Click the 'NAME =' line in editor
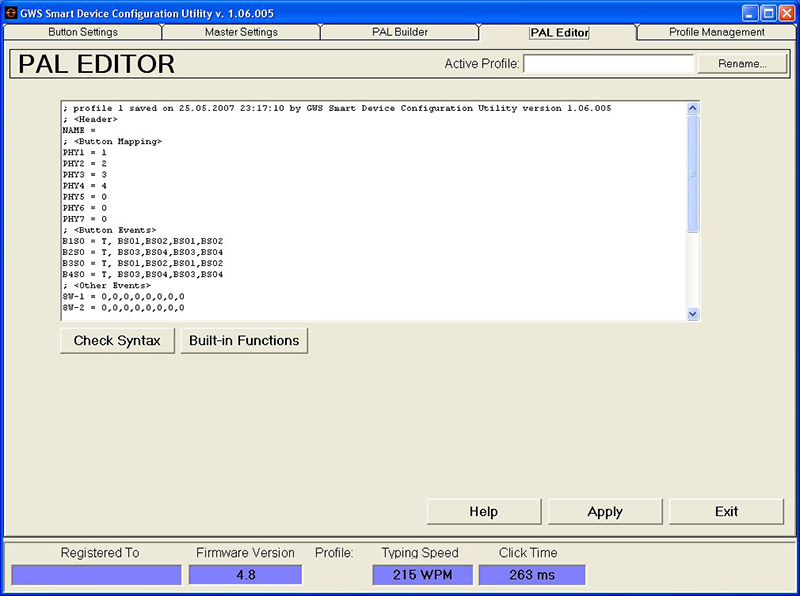Viewport: 800px width, 596px height. 79,130
